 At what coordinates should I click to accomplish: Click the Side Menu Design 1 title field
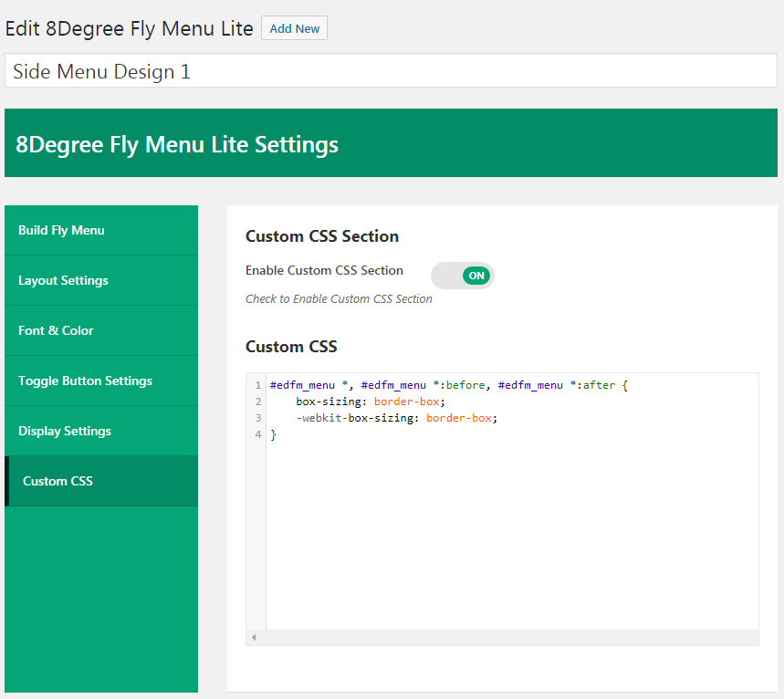391,70
